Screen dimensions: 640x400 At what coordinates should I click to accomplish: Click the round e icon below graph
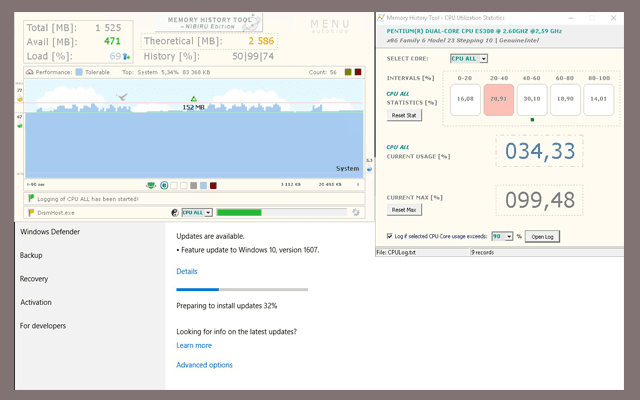coord(164,185)
